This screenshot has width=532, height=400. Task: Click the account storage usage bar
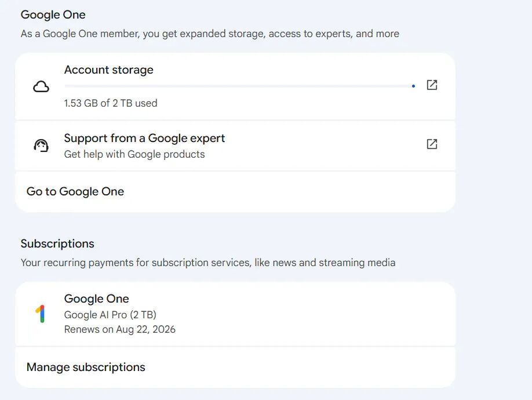[240, 86]
